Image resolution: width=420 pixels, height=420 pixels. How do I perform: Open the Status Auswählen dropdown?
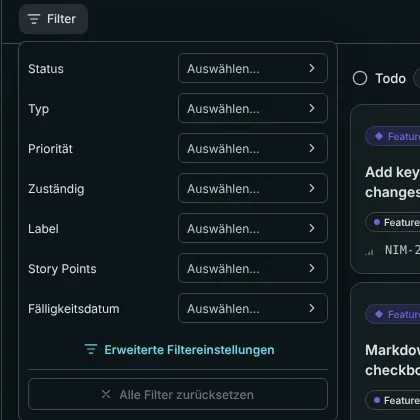[x=253, y=68]
